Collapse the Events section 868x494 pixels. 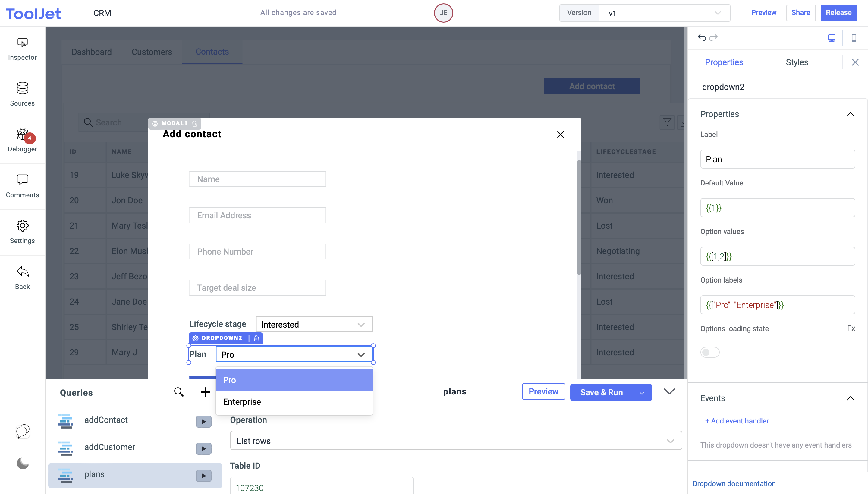click(x=850, y=398)
